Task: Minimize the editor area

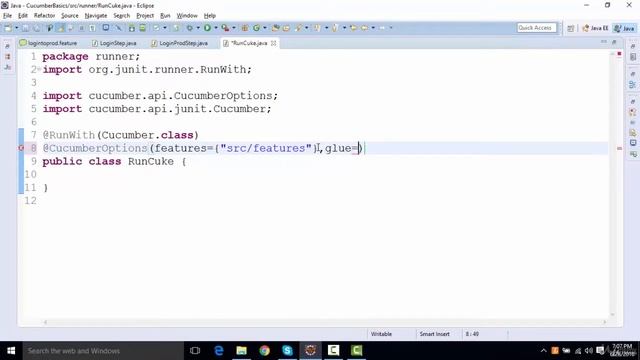Action: (x=604, y=42)
